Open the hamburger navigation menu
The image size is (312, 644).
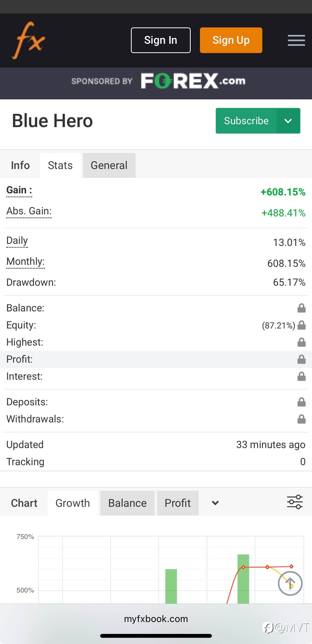click(x=296, y=40)
